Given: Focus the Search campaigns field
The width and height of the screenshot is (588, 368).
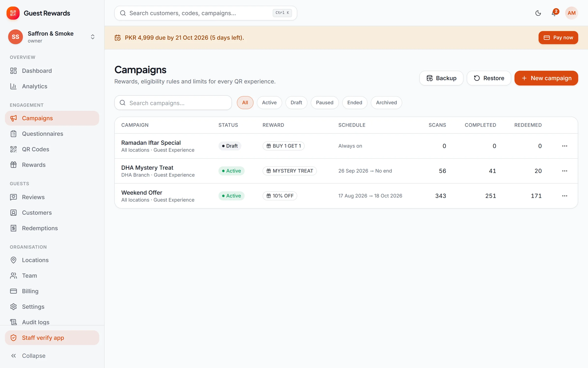Looking at the screenshot, I should click(173, 103).
